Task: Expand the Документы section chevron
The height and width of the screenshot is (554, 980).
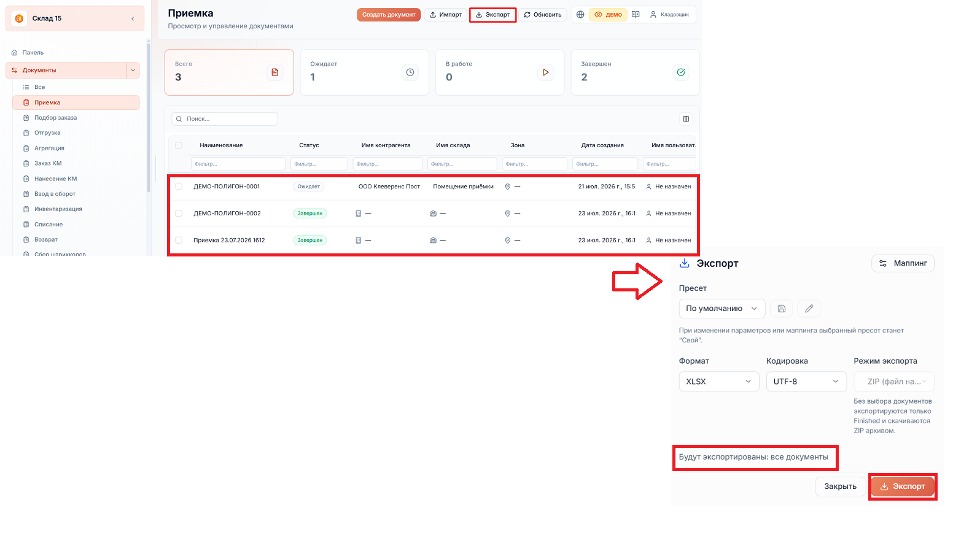Action: point(133,71)
